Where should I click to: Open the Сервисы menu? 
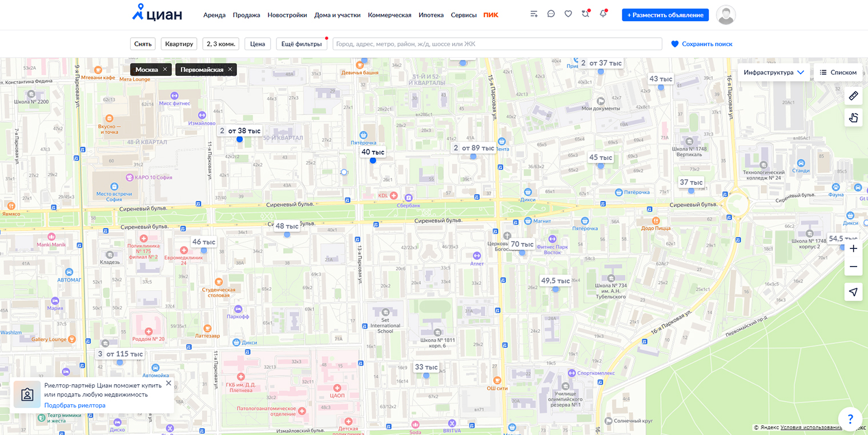464,15
